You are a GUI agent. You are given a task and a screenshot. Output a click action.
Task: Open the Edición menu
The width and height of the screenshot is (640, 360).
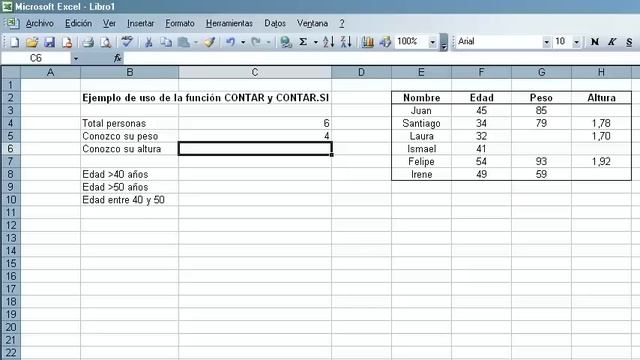[78, 24]
